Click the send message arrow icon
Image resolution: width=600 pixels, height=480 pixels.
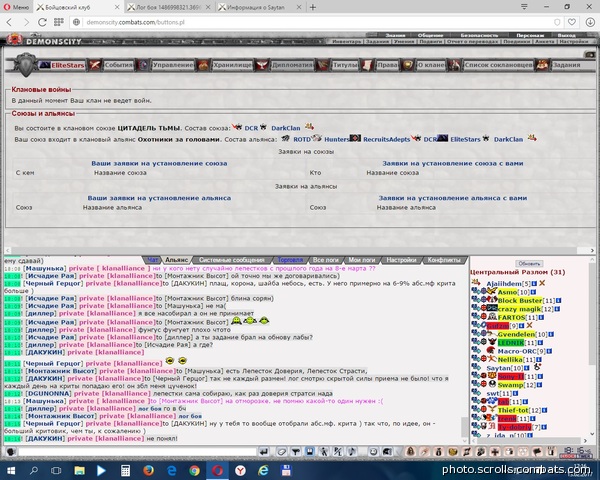(x=264, y=452)
